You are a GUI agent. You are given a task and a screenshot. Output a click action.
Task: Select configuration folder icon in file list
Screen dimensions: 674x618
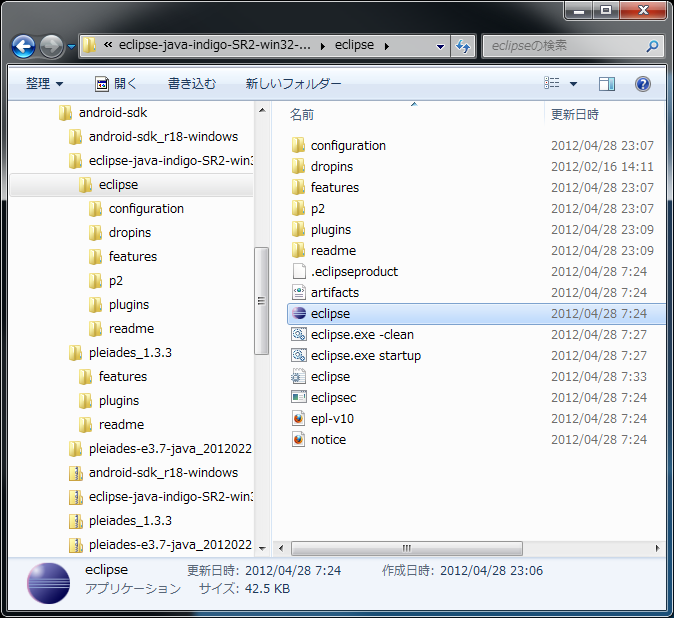tap(299, 146)
